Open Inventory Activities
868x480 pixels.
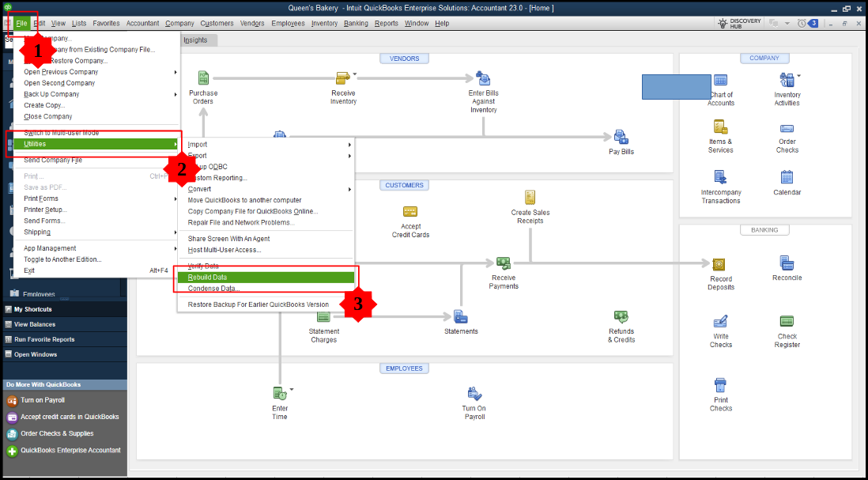pos(787,82)
